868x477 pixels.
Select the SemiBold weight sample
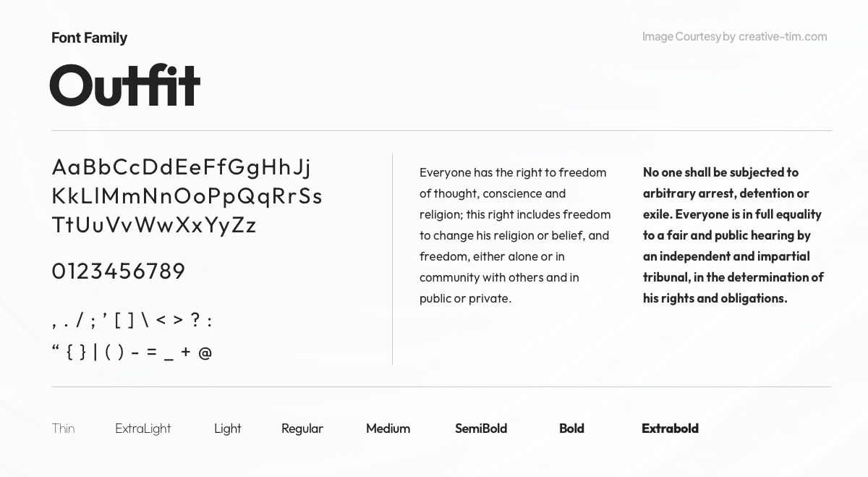[481, 429]
